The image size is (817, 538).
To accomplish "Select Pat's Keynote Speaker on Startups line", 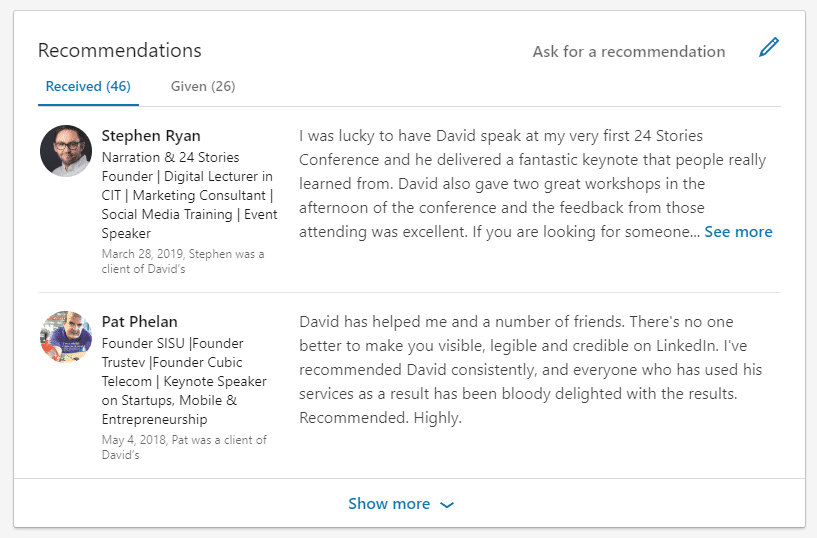I will point(184,382).
